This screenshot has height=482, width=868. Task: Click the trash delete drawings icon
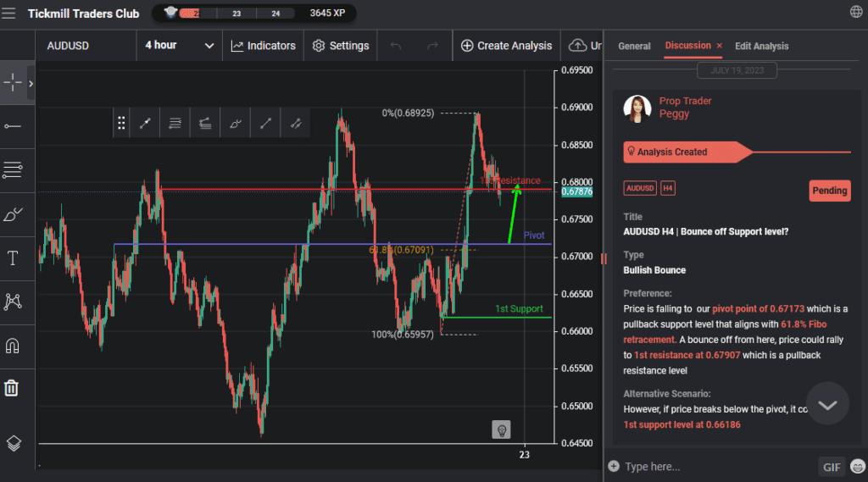(x=12, y=388)
